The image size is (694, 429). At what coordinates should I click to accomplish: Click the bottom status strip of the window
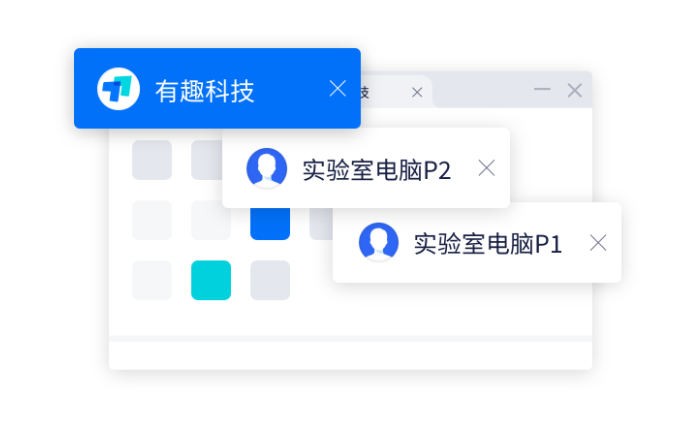[350, 356]
